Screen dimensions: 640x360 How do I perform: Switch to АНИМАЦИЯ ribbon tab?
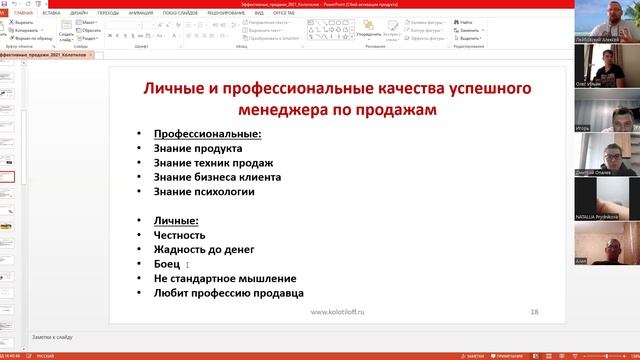tap(141, 13)
